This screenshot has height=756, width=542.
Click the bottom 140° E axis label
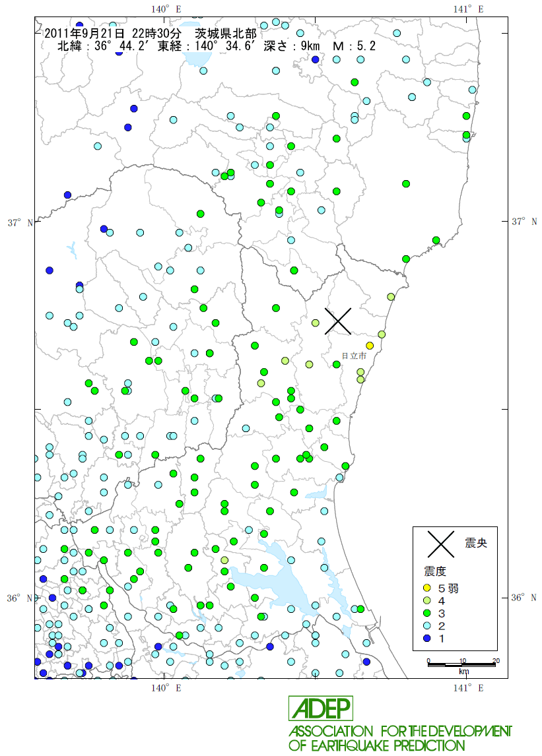pos(166,688)
